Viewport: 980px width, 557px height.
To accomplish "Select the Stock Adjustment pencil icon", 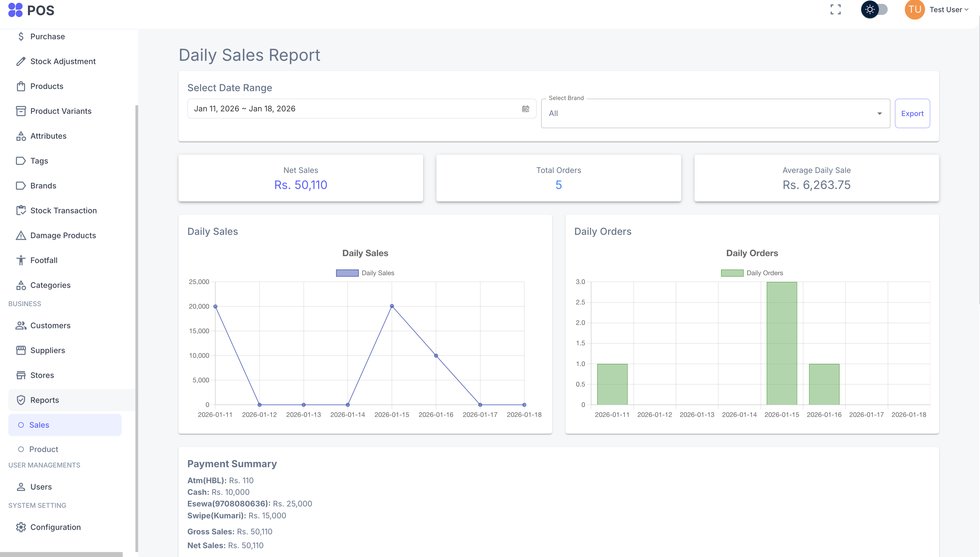I will pyautogui.click(x=21, y=61).
